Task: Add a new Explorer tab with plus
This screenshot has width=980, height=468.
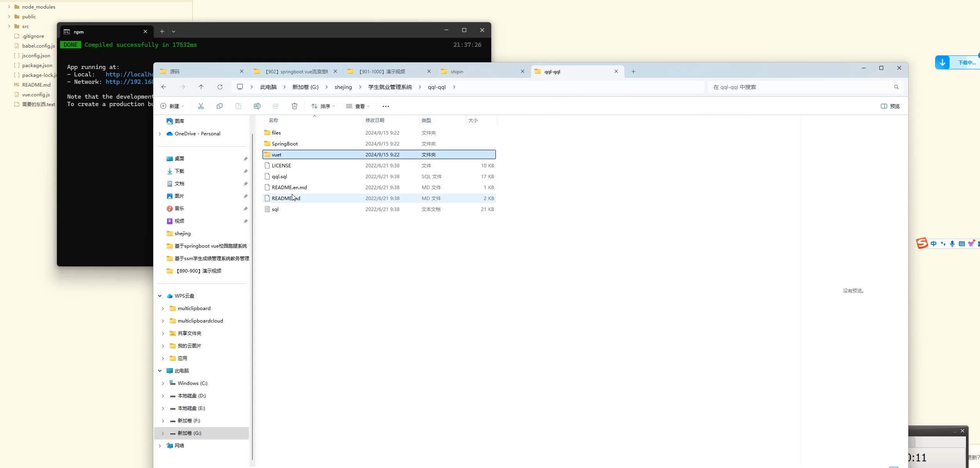Action: click(633, 72)
